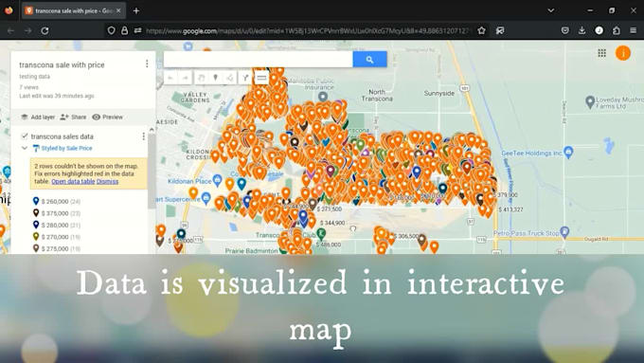Click the tracking protection shield icon
The width and height of the screenshot is (644, 363).
pos(111,30)
